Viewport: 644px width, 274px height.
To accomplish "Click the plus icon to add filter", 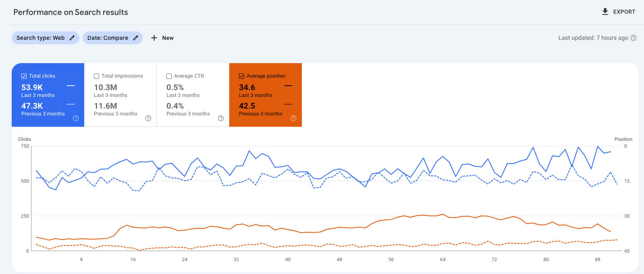I will pos(154,38).
